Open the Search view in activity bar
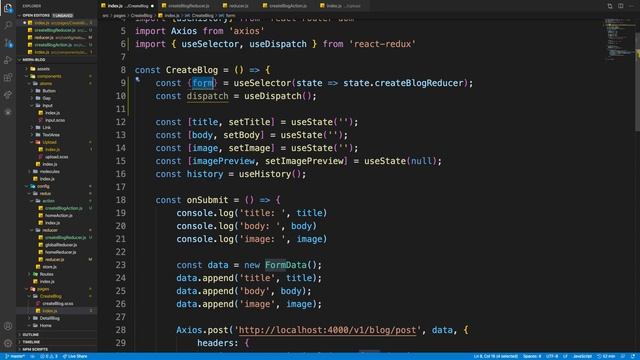Screen dimensions: 640x360 click(8, 25)
